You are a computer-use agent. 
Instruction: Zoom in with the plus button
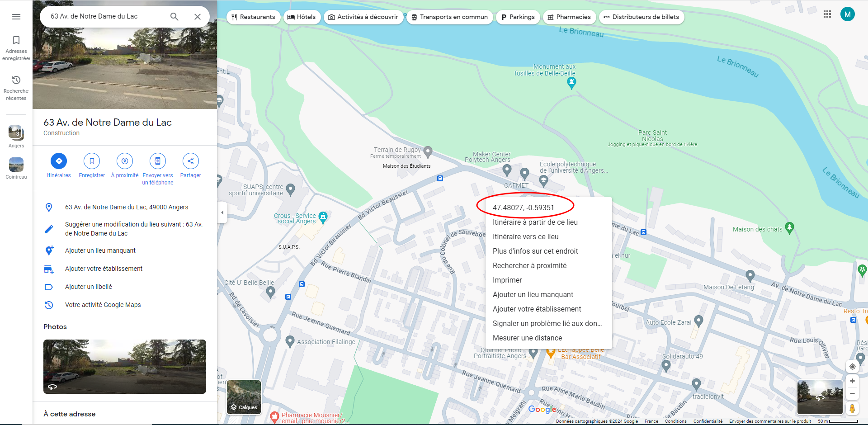pyautogui.click(x=852, y=381)
